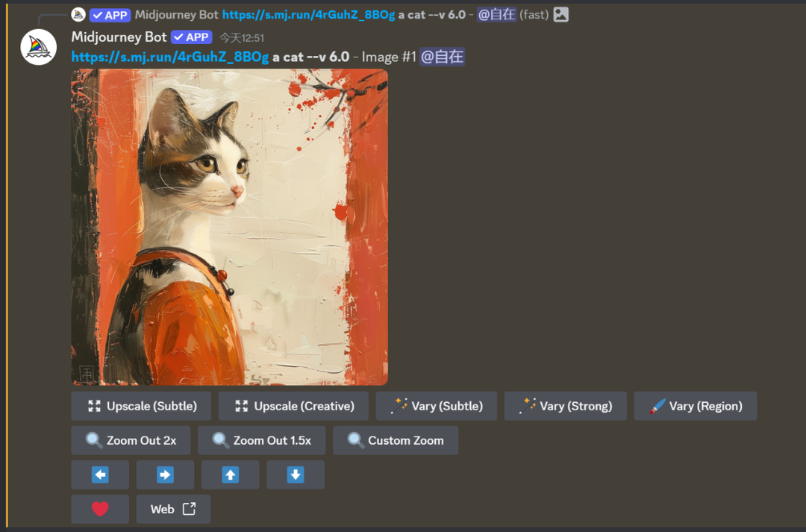Viewport: 806px width, 532px height.
Task: Click the left arrow pan button
Action: [100, 475]
